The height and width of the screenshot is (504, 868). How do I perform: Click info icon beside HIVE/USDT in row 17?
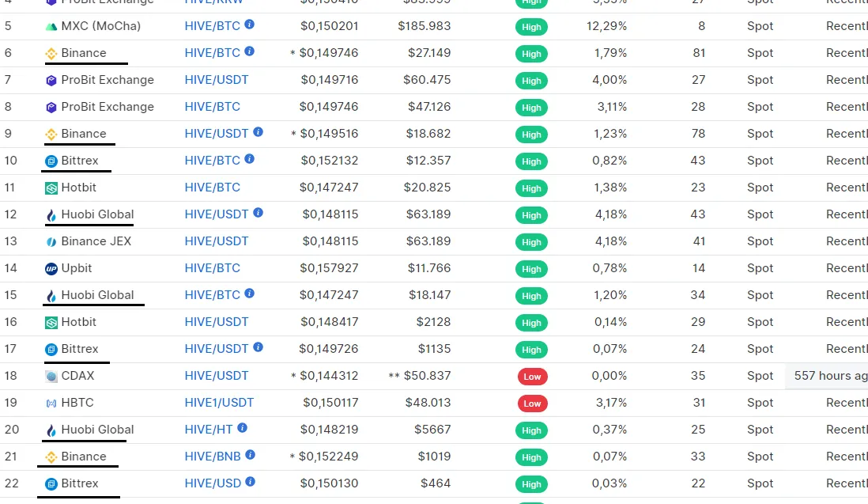point(258,347)
